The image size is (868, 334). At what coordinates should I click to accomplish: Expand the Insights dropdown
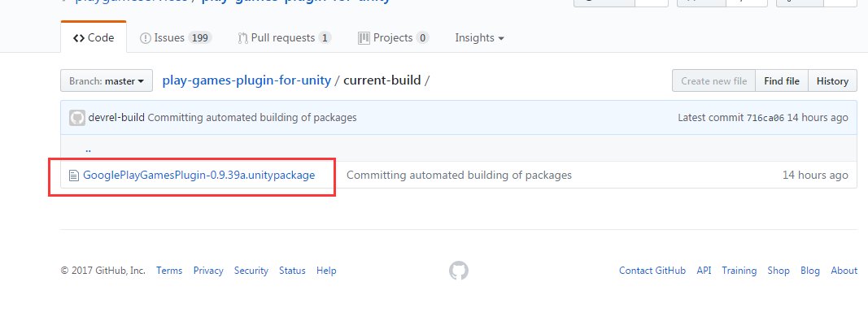click(479, 37)
